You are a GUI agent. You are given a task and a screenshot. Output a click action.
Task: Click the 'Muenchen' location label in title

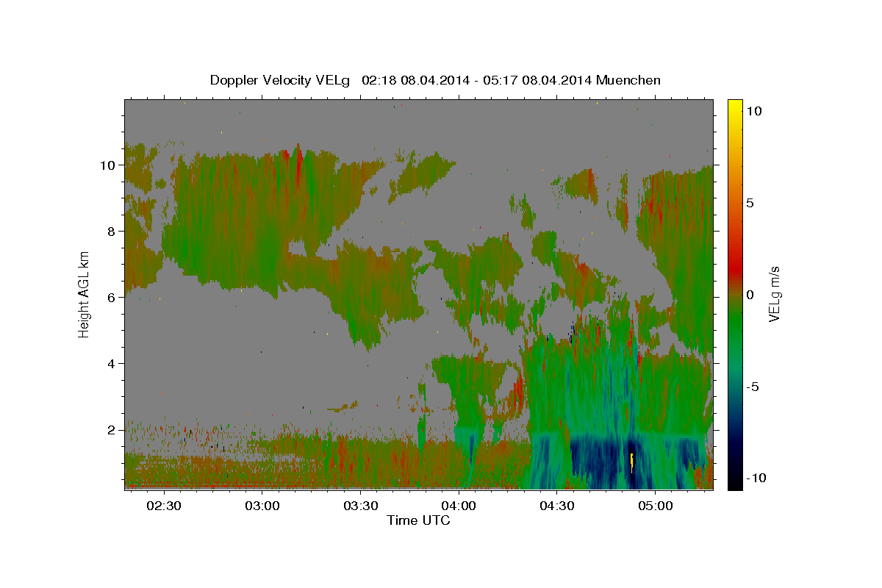click(628, 80)
